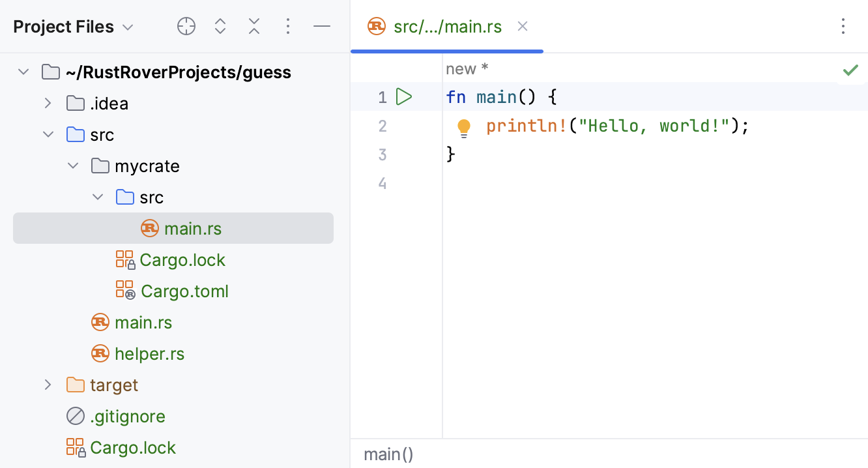Click the yellow lightbulb quick-fix icon

pyautogui.click(x=464, y=127)
